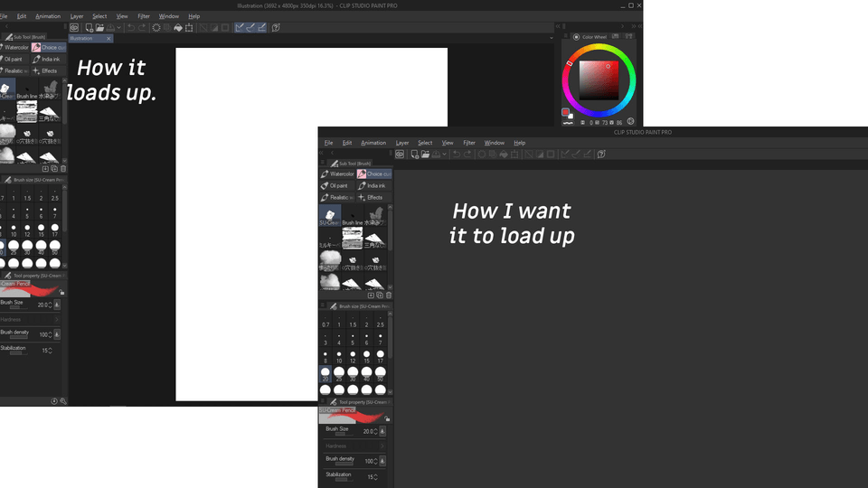This screenshot has height=488, width=868.
Task: Toggle Snap to Ruler in the background window
Action: pos(240,28)
